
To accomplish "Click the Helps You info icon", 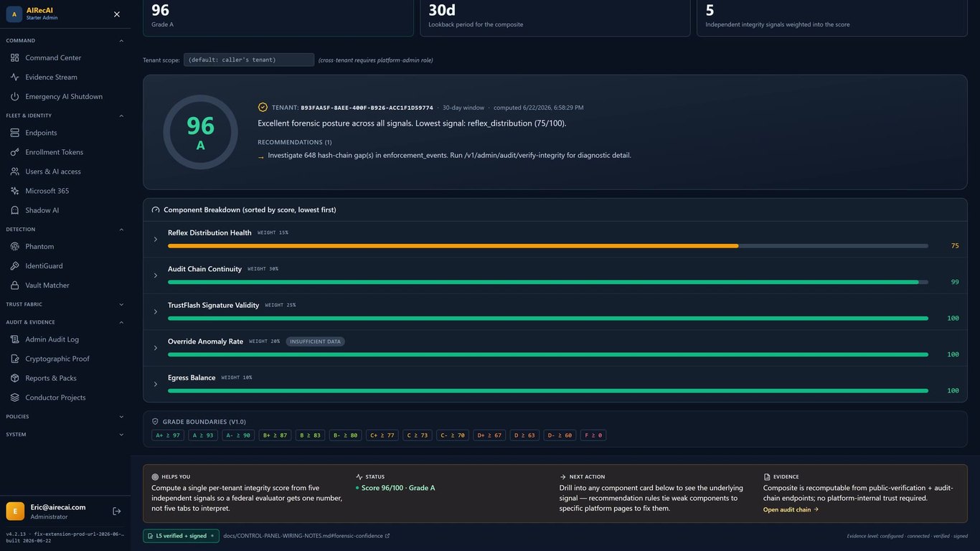I will 155,476.
